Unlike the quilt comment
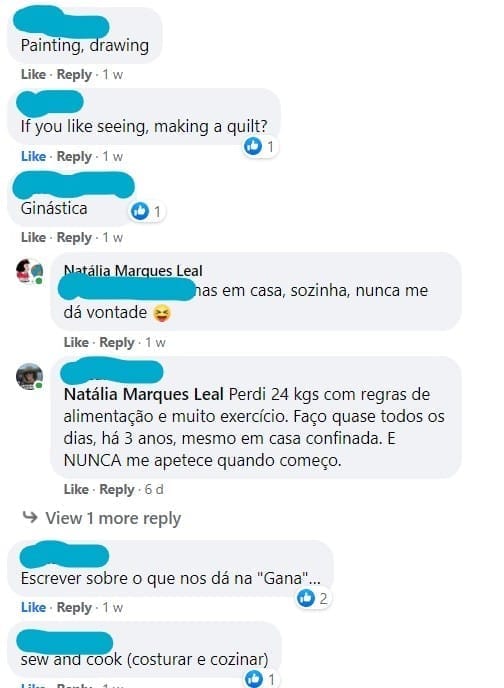The width and height of the screenshot is (504, 688). (33, 156)
